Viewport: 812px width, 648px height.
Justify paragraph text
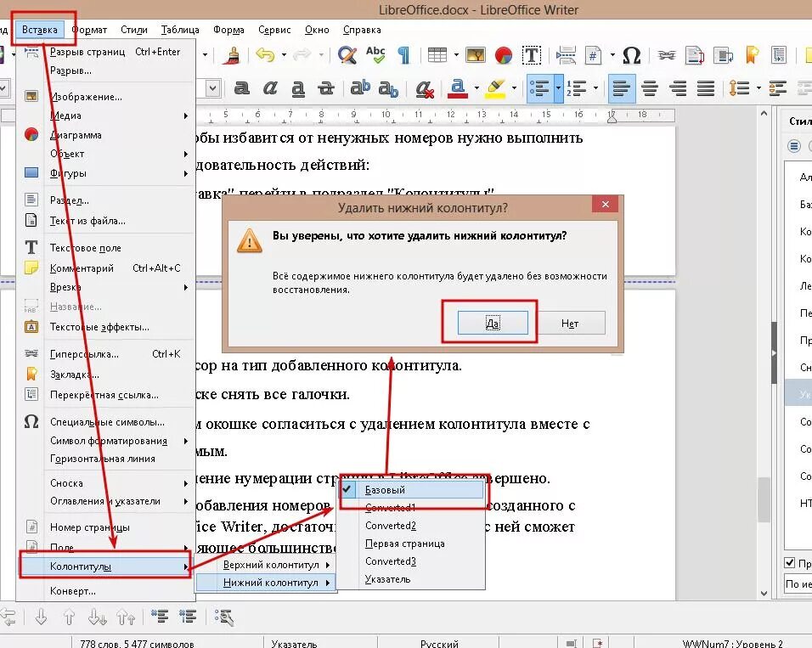pos(705,88)
